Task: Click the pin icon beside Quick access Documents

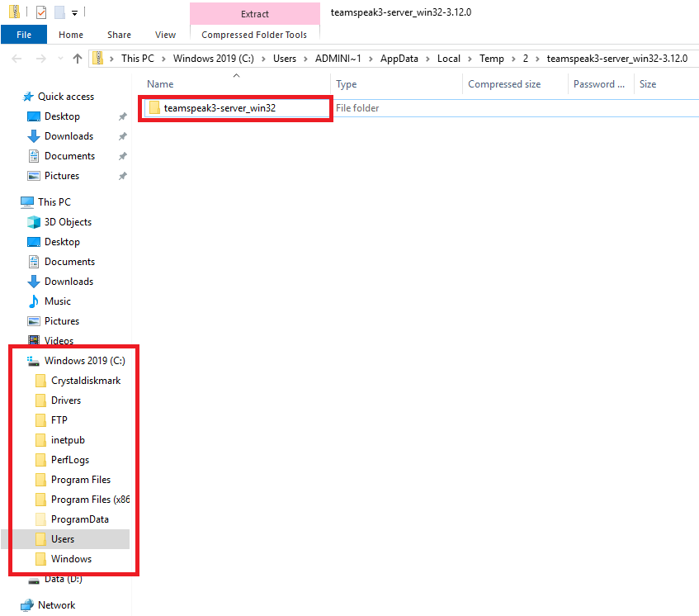Action: (123, 156)
